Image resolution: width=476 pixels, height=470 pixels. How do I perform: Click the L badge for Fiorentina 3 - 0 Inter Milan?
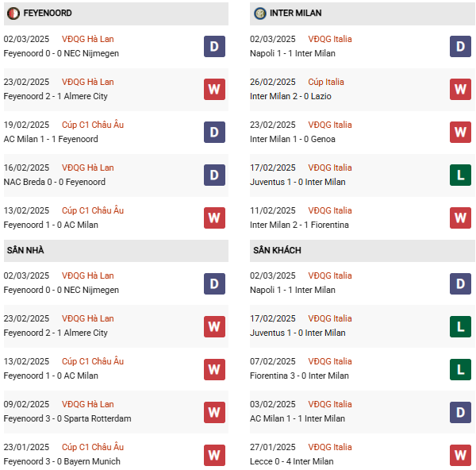coord(460,369)
